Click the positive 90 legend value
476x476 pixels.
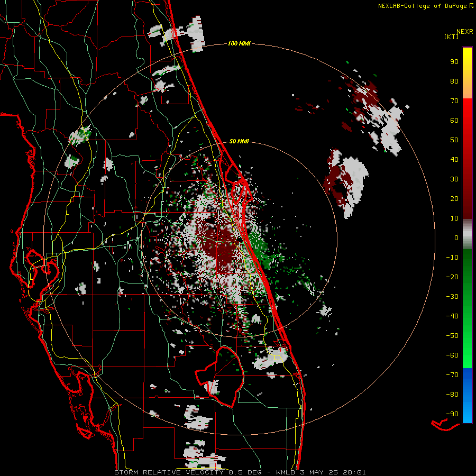454,62
